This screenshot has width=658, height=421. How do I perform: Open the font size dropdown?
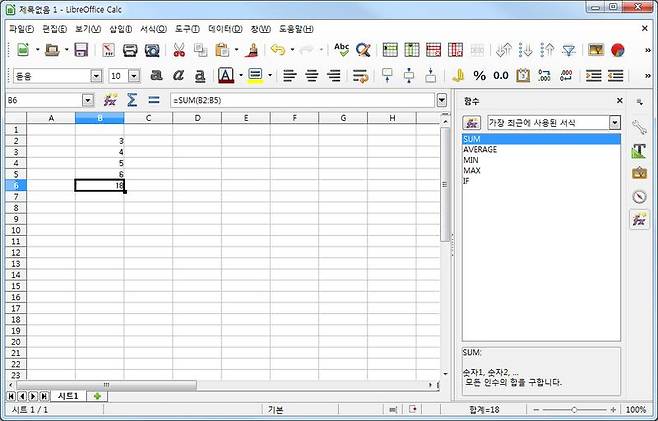tap(134, 76)
